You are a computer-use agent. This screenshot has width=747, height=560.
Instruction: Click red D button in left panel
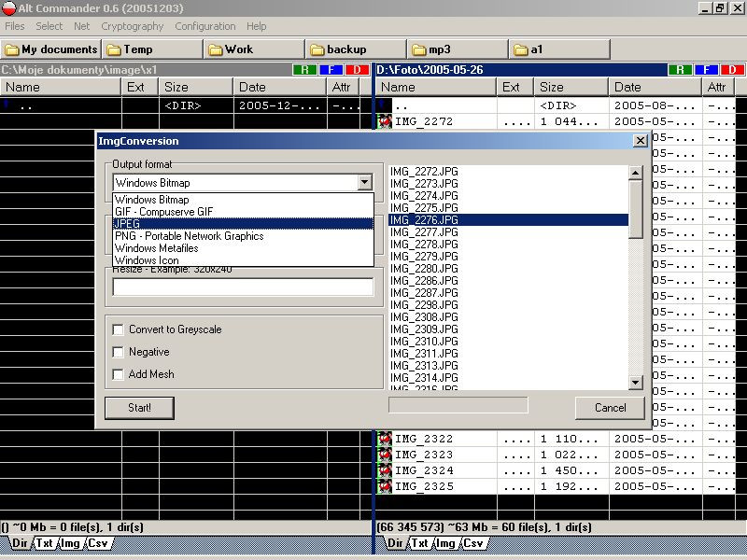(358, 70)
